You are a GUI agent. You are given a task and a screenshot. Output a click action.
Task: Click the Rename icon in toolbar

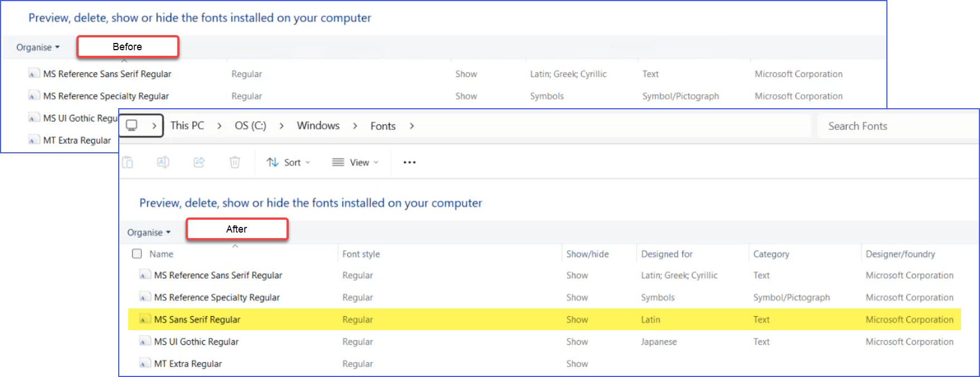coord(163,162)
